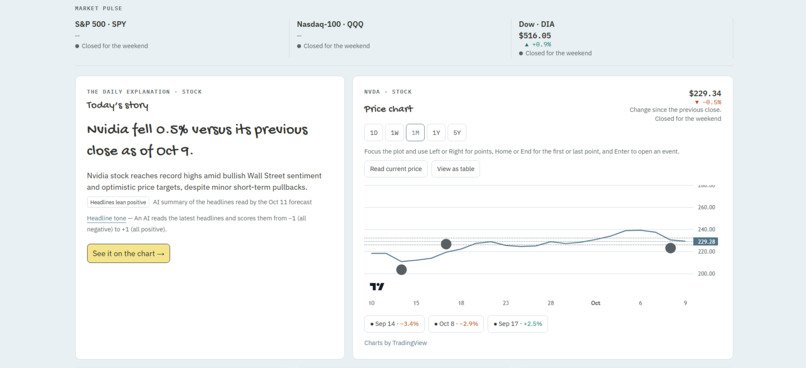The width and height of the screenshot is (806, 368).
Task: Select the 1W time range tab
Action: (x=394, y=133)
